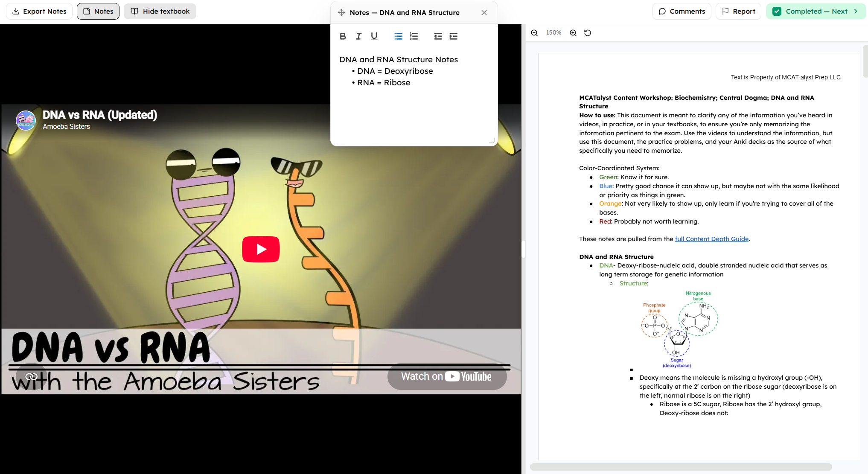Click the 150% zoom percentage
Viewport: 868px width, 474px height.
[x=553, y=33]
